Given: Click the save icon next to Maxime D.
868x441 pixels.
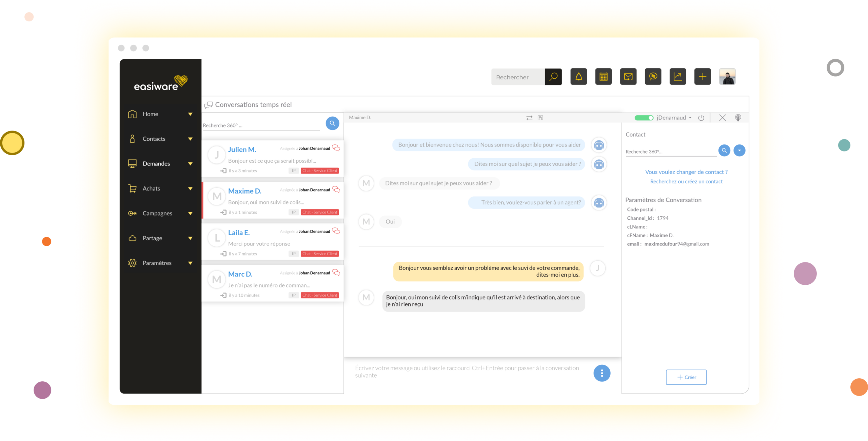Looking at the screenshot, I should click(x=540, y=118).
